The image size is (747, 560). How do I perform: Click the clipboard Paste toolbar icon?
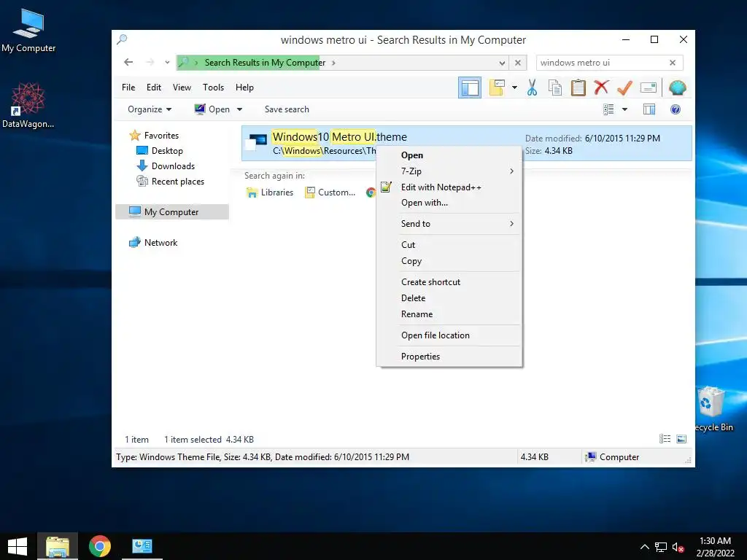[x=578, y=87]
